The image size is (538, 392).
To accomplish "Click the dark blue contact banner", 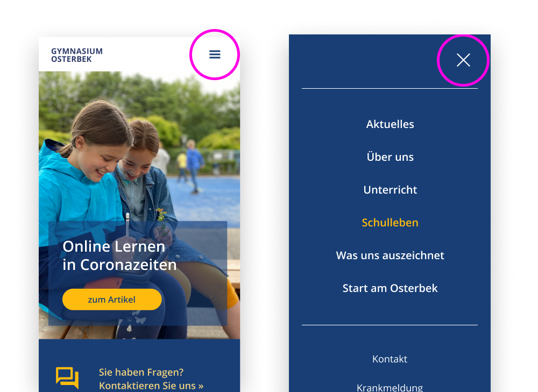I will [139, 366].
